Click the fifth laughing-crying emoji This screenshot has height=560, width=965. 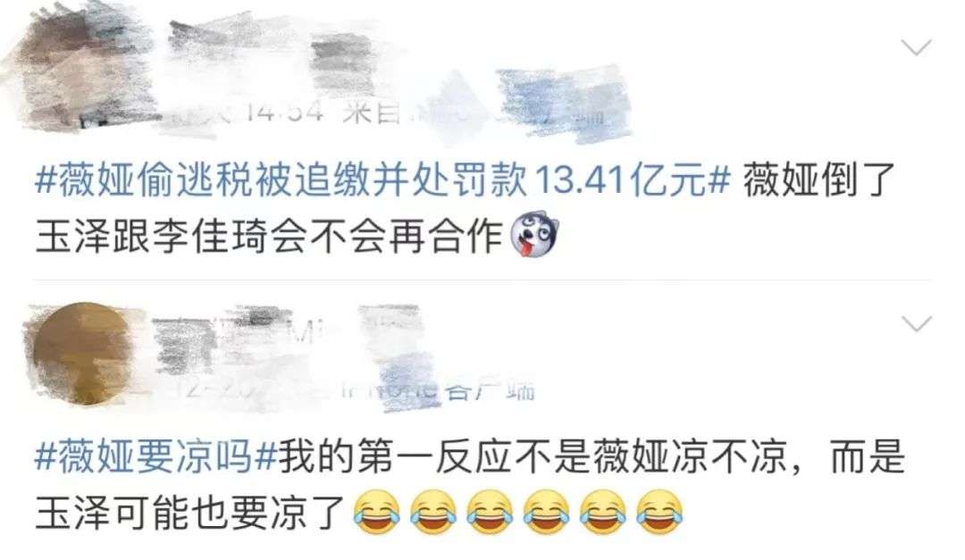tap(603, 512)
